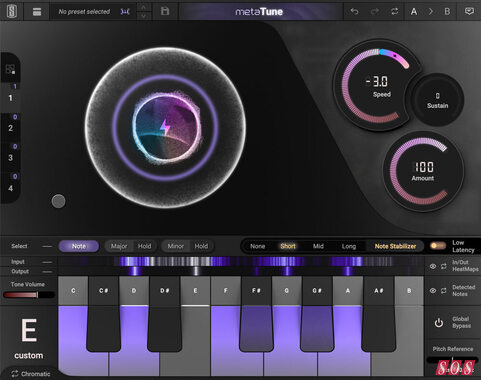
Task: Select group 2 in left sidebar
Action: click(x=11, y=128)
